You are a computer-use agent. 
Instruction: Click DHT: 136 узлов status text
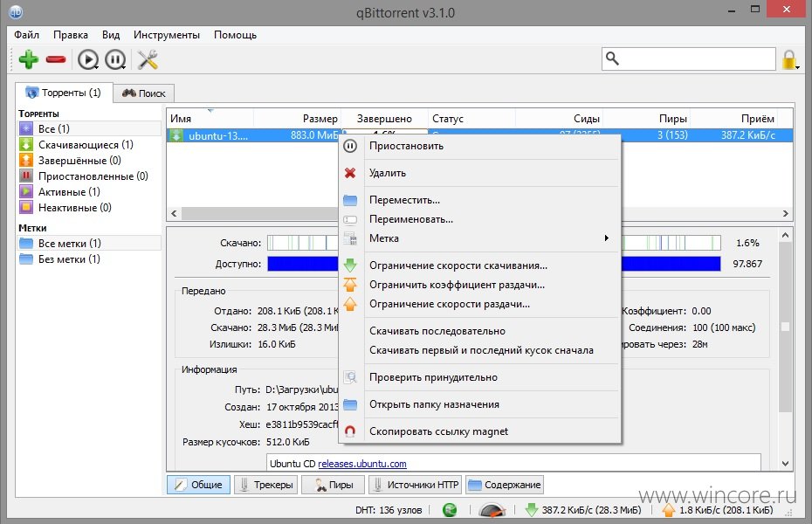(x=389, y=510)
